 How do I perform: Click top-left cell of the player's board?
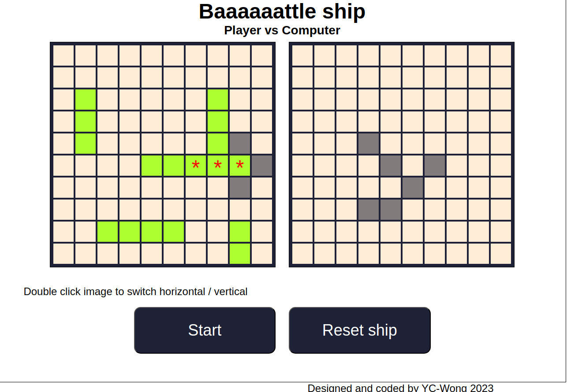pos(63,55)
